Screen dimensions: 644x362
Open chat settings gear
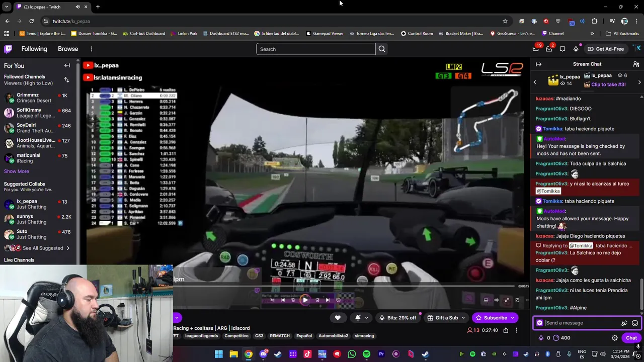tap(615, 338)
